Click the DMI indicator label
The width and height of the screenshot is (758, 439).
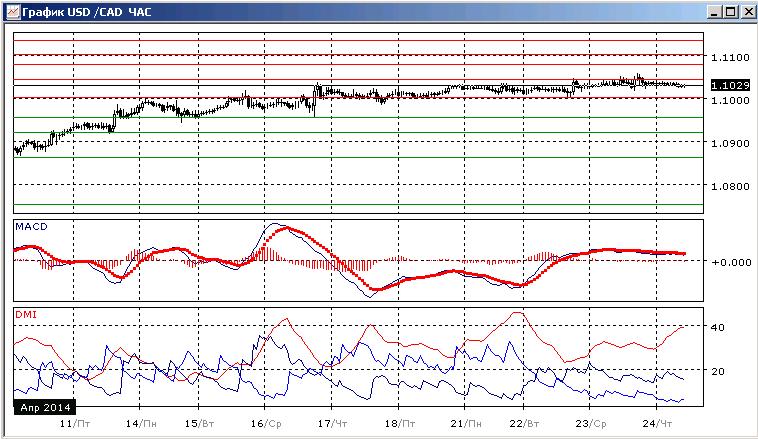click(26, 315)
